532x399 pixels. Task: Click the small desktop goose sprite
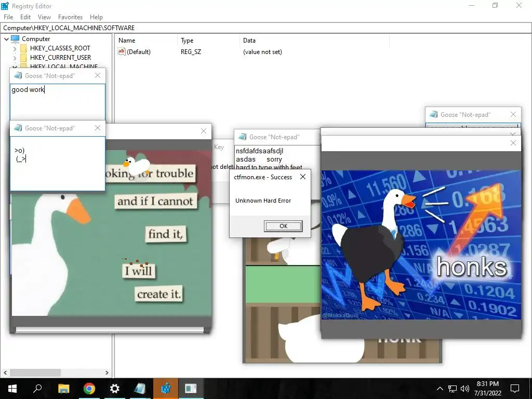click(137, 166)
